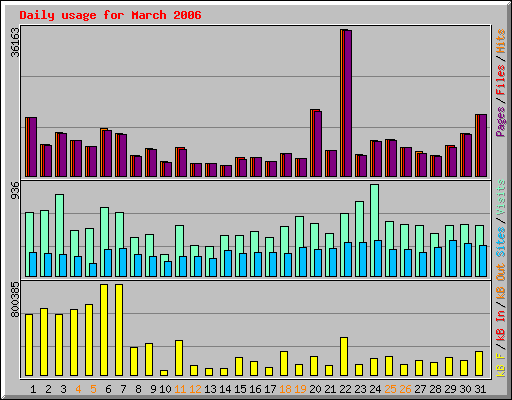Click the 'kB In' legend label
The image size is (512, 400).
501,326
